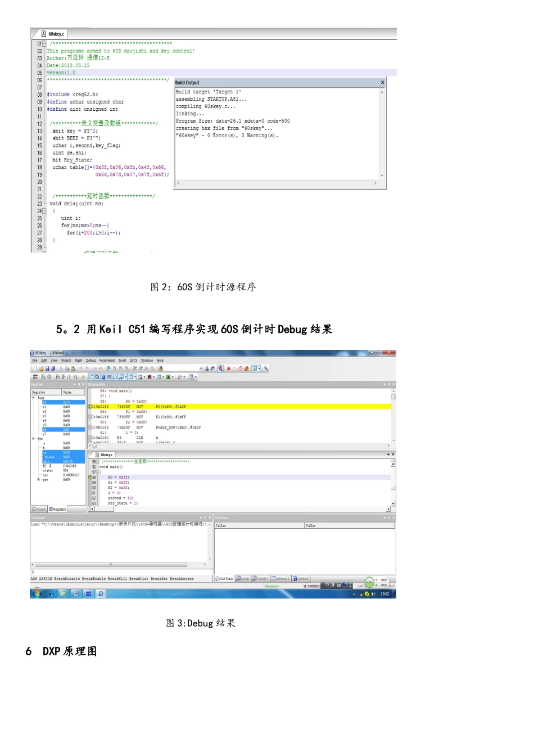Select the Symbols bottom tab

[301, 578]
